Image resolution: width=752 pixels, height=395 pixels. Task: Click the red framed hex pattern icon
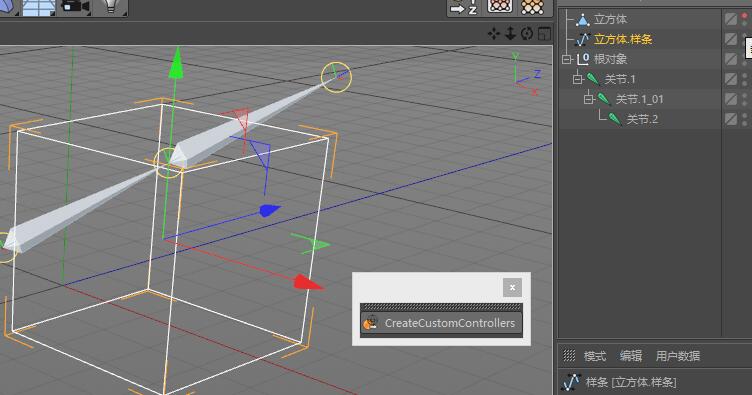point(500,6)
